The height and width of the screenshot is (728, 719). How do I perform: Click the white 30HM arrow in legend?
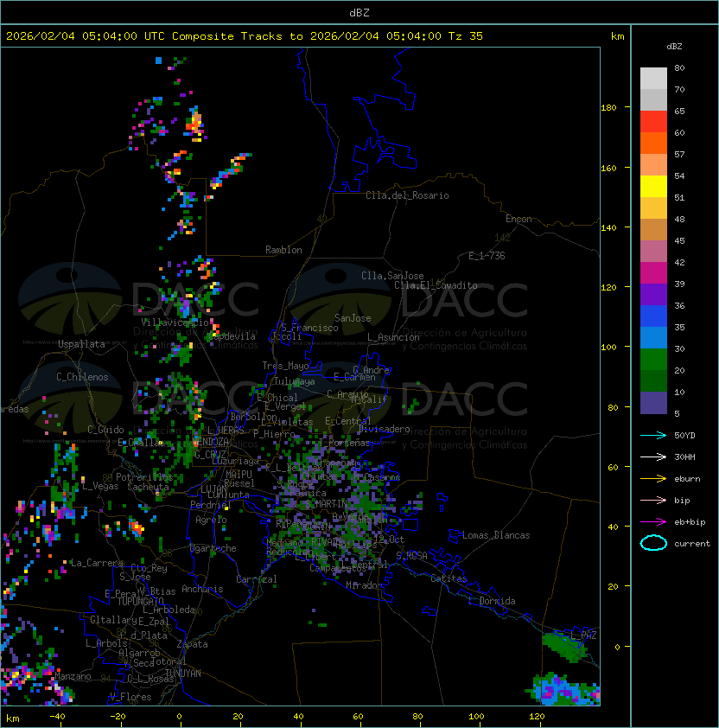tap(653, 457)
